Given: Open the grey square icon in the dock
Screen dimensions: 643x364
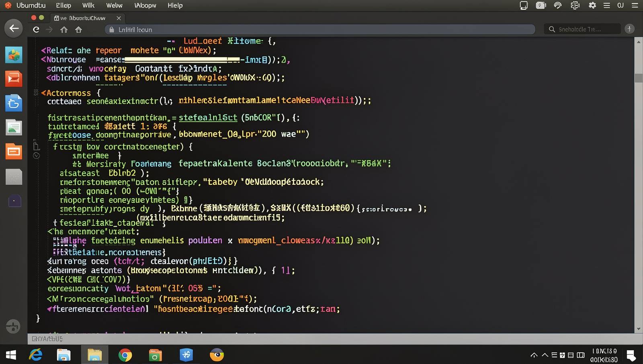Looking at the screenshot, I should [14, 177].
